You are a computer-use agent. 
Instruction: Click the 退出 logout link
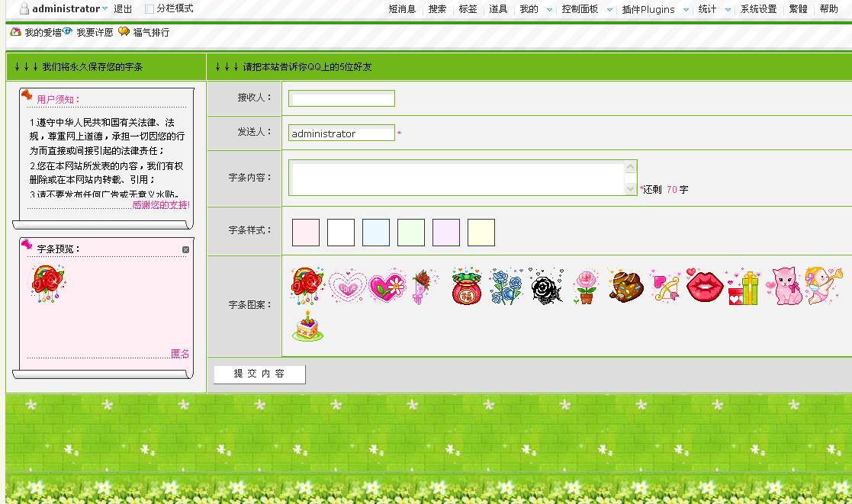tap(123, 8)
